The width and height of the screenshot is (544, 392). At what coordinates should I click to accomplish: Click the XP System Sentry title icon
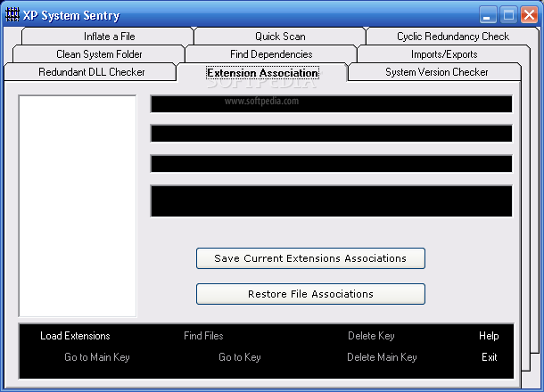[x=12, y=14]
